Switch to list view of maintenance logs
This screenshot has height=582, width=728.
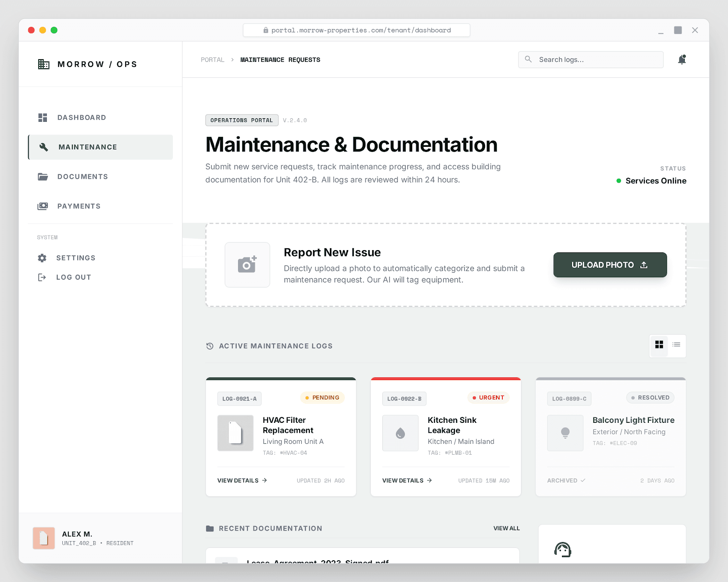tap(676, 346)
